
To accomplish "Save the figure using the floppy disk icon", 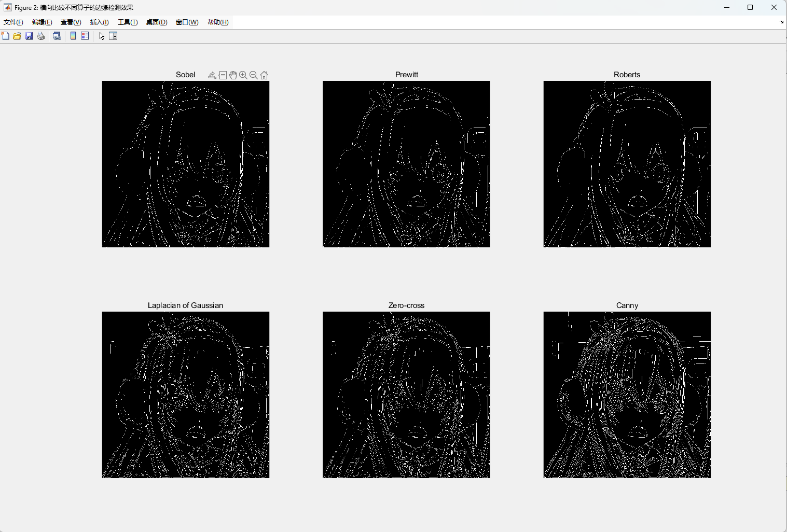I will [x=29, y=36].
